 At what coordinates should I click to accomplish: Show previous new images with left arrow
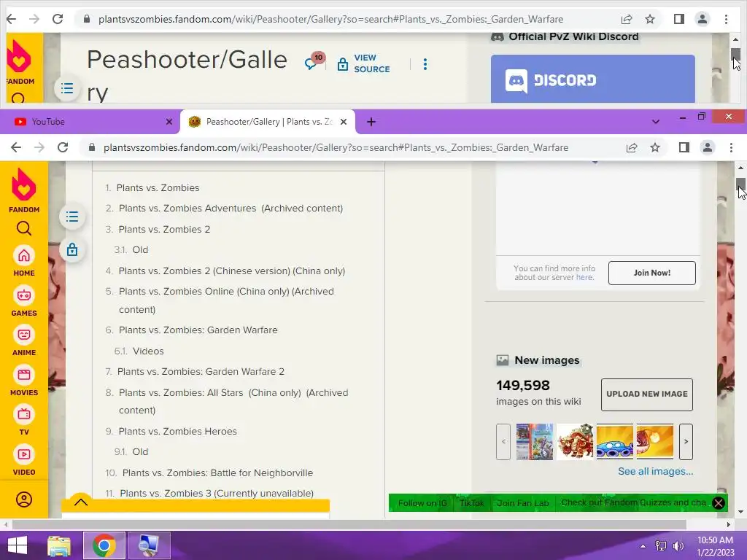click(503, 441)
